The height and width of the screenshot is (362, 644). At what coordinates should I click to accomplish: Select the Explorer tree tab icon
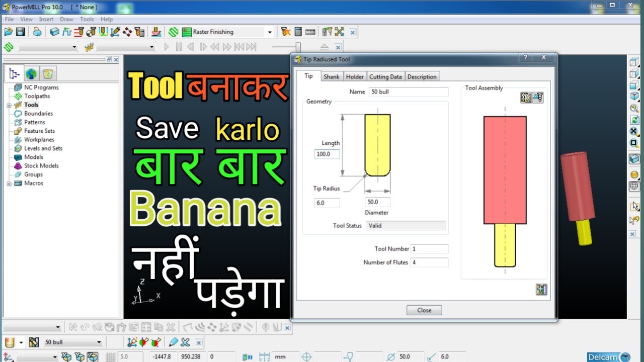(14, 74)
